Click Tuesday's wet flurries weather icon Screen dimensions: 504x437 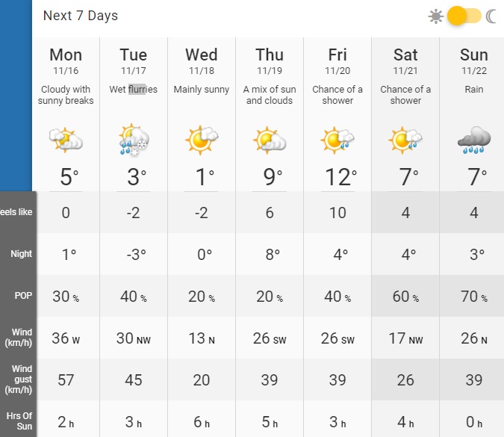pyautogui.click(x=134, y=140)
